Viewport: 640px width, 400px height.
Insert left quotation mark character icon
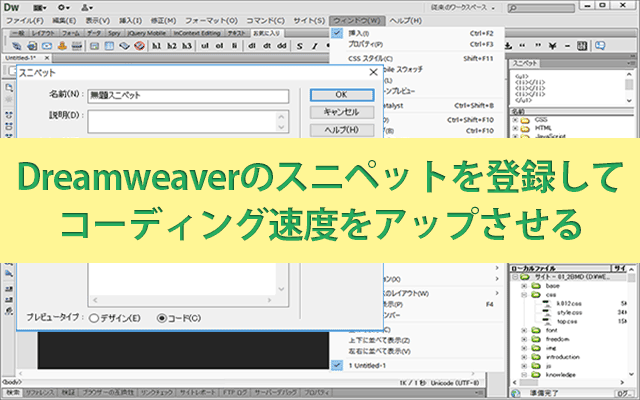[522, 46]
